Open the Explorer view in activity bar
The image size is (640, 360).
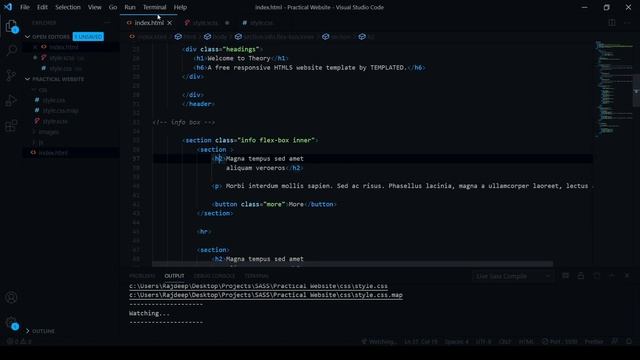(11, 26)
